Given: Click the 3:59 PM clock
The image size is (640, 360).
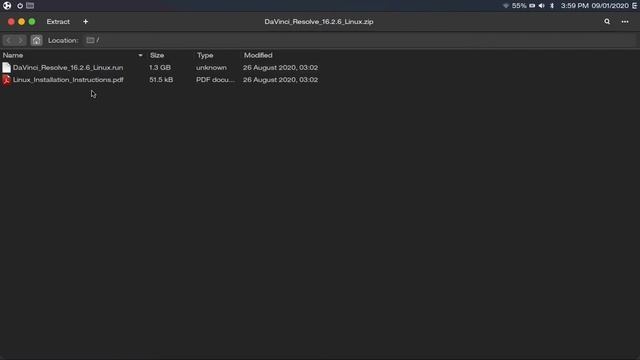Looking at the screenshot, I should (574, 6).
